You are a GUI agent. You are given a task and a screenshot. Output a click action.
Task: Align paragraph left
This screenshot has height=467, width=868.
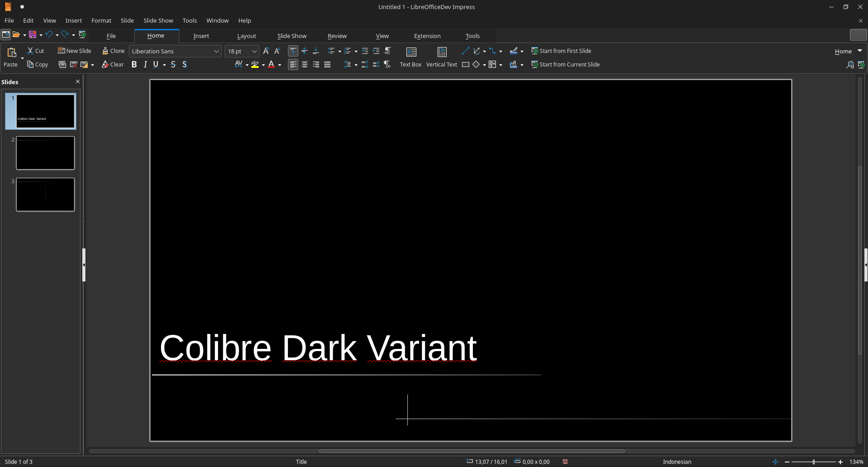pos(293,65)
